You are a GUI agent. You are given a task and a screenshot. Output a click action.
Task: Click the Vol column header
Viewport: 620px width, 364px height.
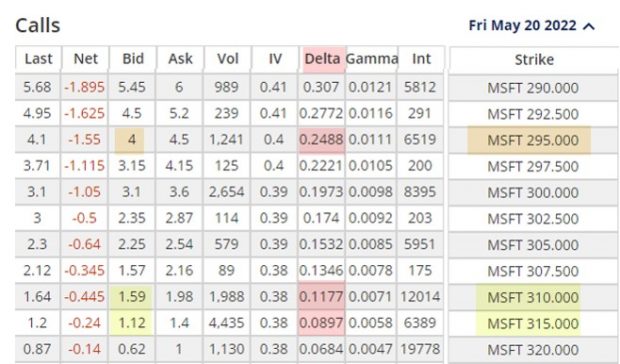pyautogui.click(x=228, y=59)
